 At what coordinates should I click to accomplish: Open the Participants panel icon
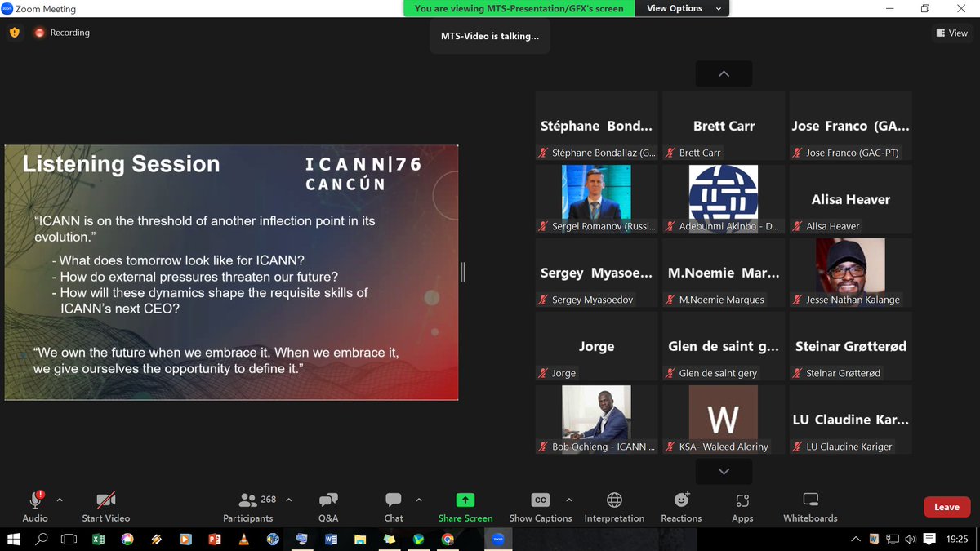coord(247,500)
